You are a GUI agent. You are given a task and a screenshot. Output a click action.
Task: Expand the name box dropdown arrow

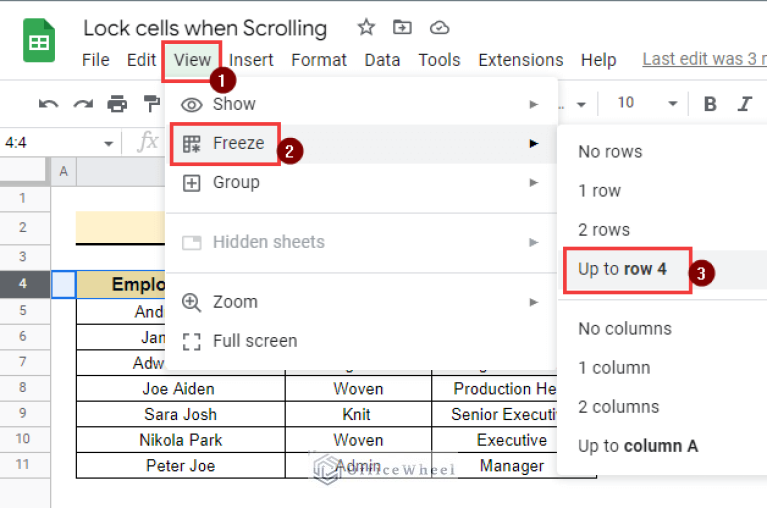(x=108, y=143)
